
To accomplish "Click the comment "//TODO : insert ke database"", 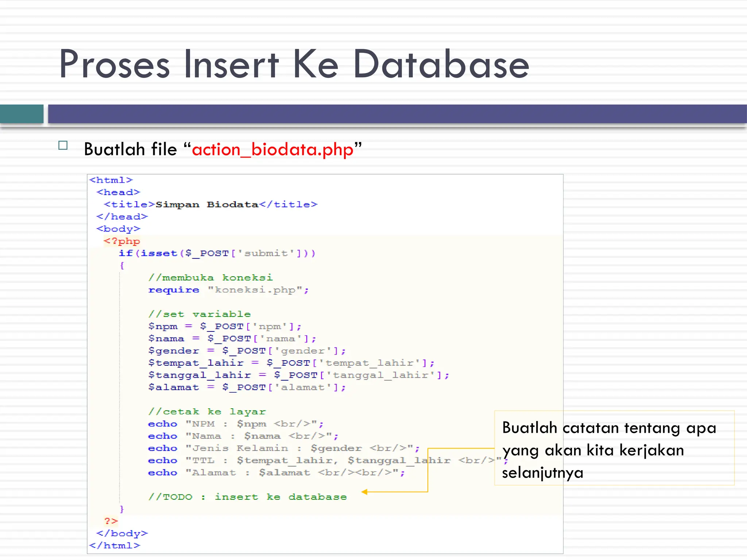I will [247, 497].
